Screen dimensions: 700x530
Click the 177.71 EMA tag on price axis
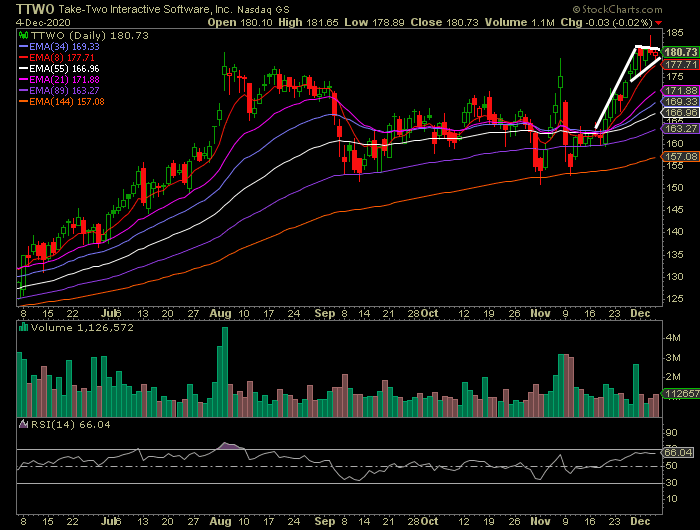[x=680, y=65]
